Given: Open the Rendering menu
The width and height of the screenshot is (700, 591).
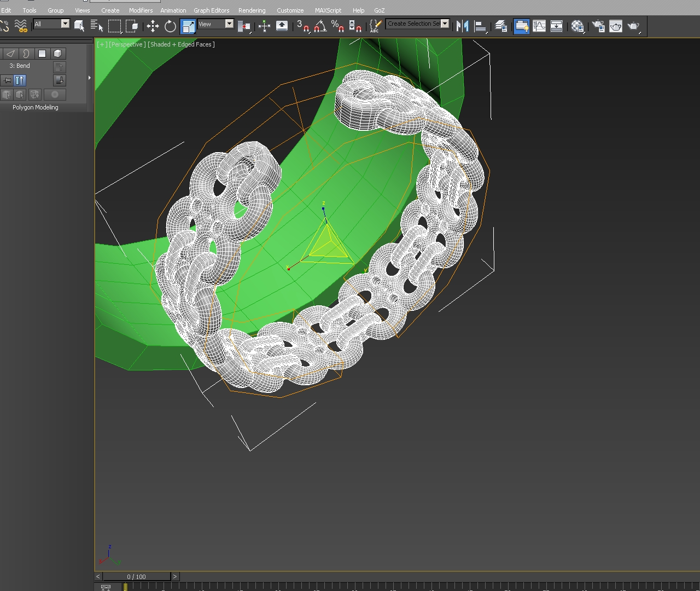Looking at the screenshot, I should (252, 10).
